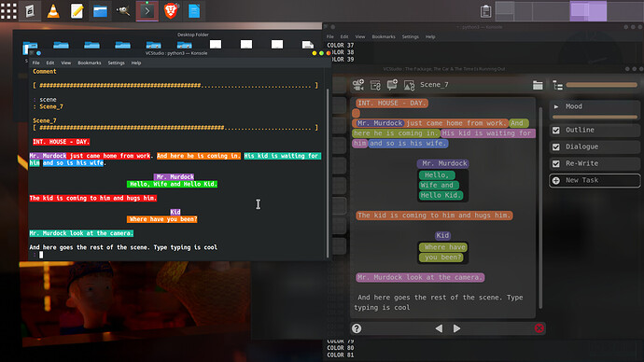This screenshot has height=362, width=644.
Task: Open Bookmarks menu in VCStudio Konsole
Action: [89, 63]
